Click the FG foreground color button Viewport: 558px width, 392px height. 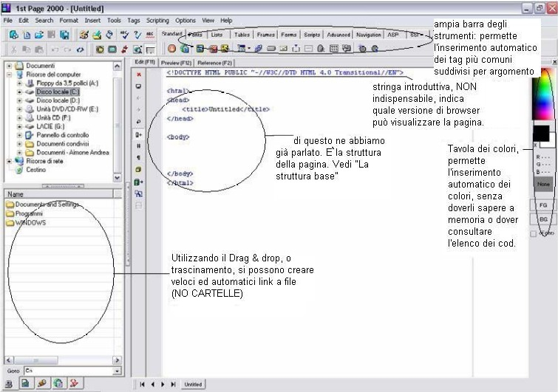543,205
